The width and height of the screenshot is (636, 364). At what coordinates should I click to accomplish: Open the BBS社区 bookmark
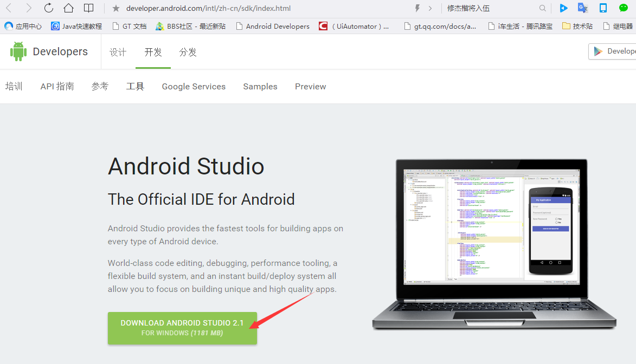tap(191, 27)
